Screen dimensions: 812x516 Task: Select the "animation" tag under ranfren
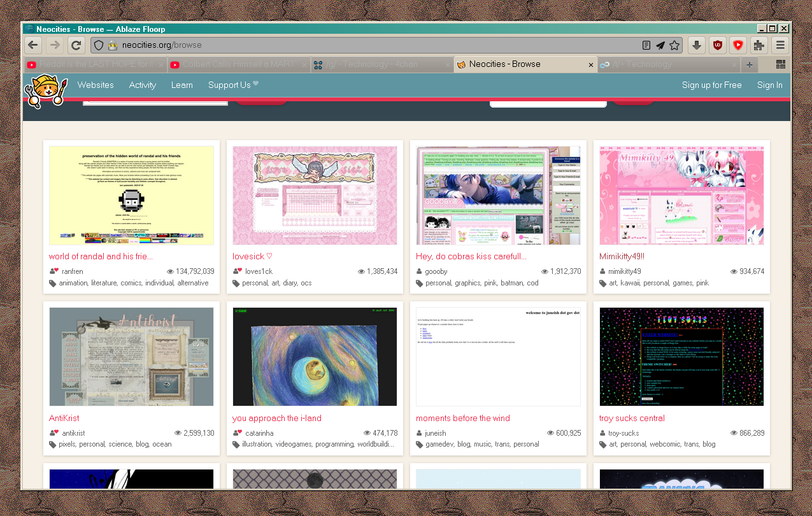coord(73,283)
